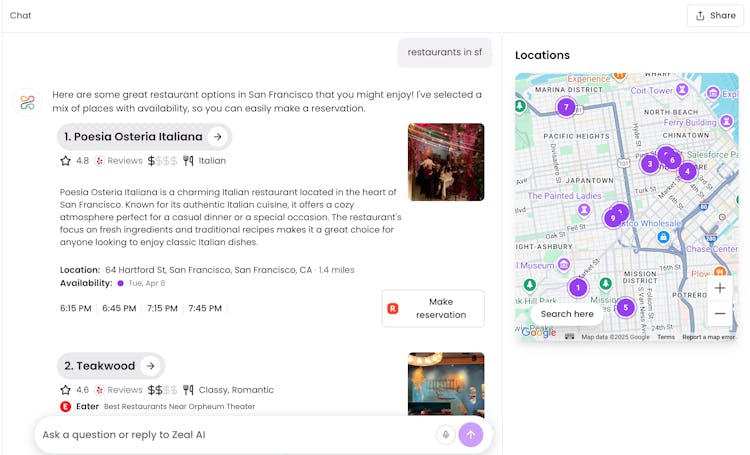
Task: Zoom in on the map
Action: [719, 288]
